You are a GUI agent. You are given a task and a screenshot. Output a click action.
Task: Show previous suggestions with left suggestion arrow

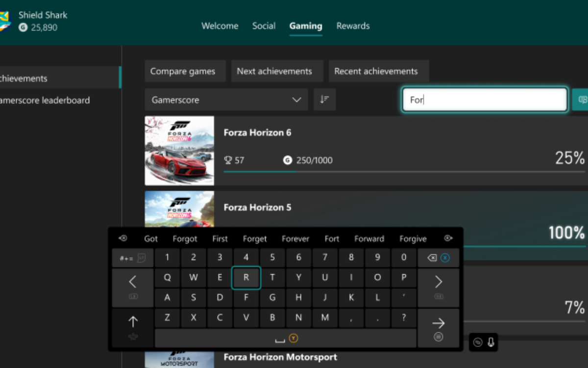[123, 238]
